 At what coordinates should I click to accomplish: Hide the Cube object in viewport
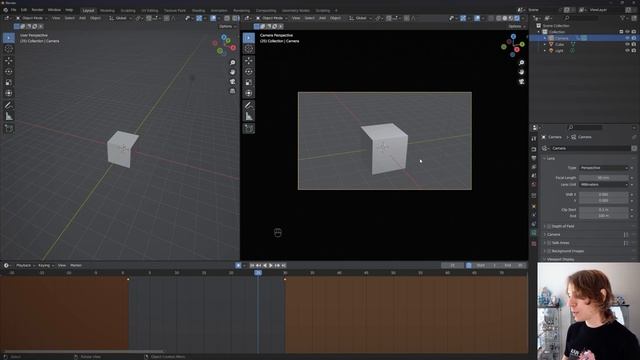pyautogui.click(x=627, y=44)
